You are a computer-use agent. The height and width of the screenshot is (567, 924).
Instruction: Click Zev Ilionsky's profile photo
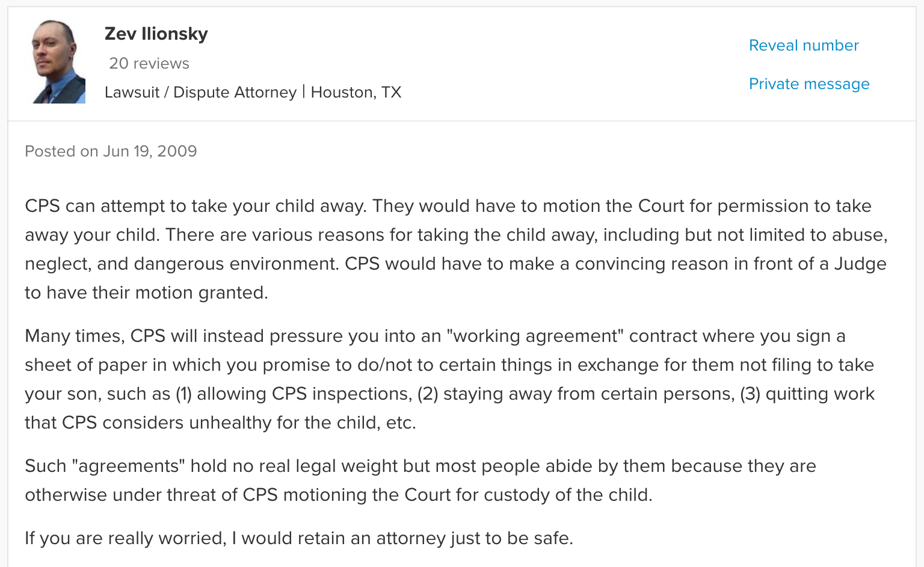point(58,62)
